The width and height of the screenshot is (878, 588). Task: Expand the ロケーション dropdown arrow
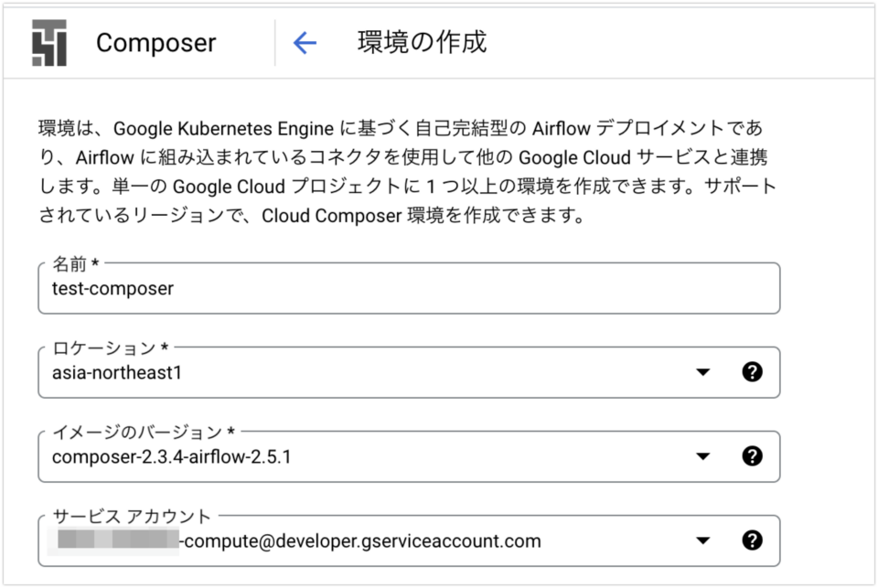point(702,372)
